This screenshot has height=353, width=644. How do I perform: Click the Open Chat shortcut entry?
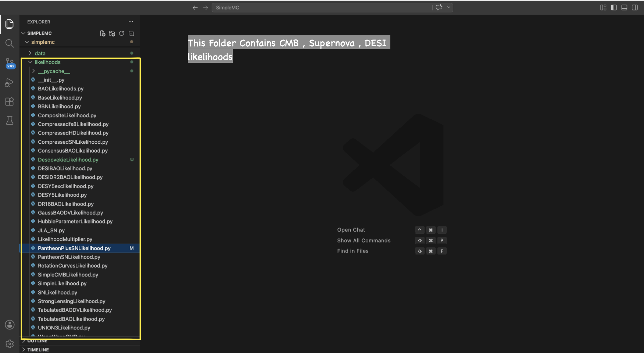pos(351,230)
